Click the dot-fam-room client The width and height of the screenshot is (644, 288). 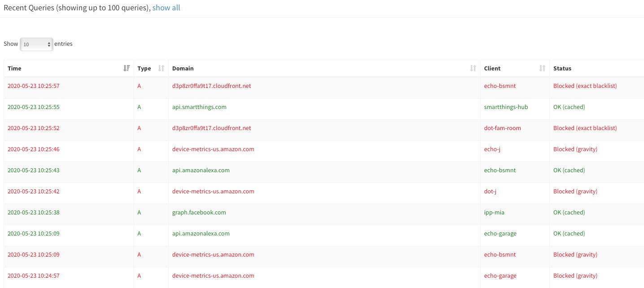503,128
